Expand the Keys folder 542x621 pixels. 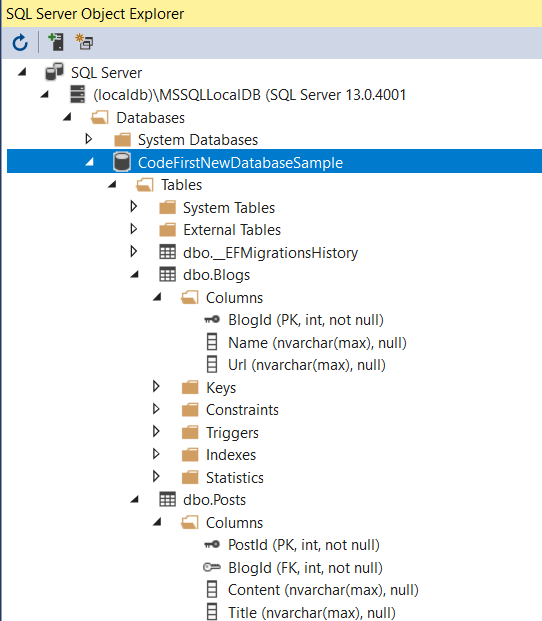156,386
